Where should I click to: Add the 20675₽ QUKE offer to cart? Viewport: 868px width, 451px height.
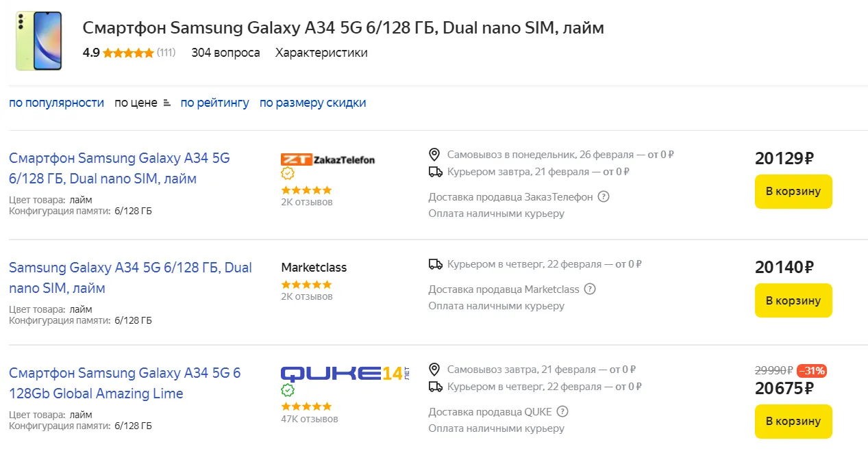pos(793,421)
